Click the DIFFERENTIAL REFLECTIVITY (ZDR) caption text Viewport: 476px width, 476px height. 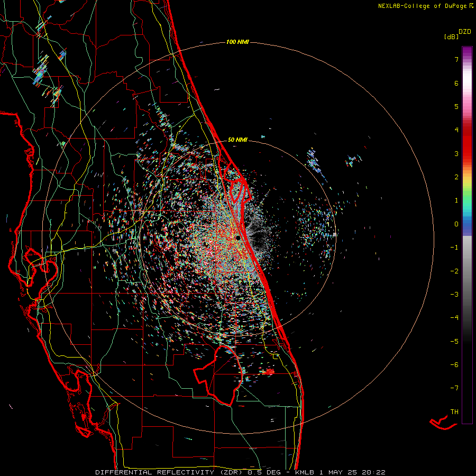pos(170,472)
